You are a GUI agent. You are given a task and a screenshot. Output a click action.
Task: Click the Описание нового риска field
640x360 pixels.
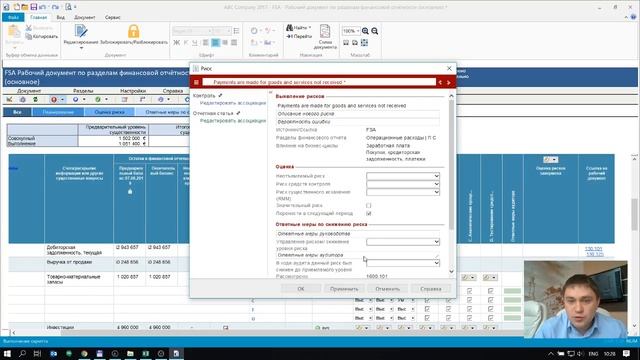(358, 114)
